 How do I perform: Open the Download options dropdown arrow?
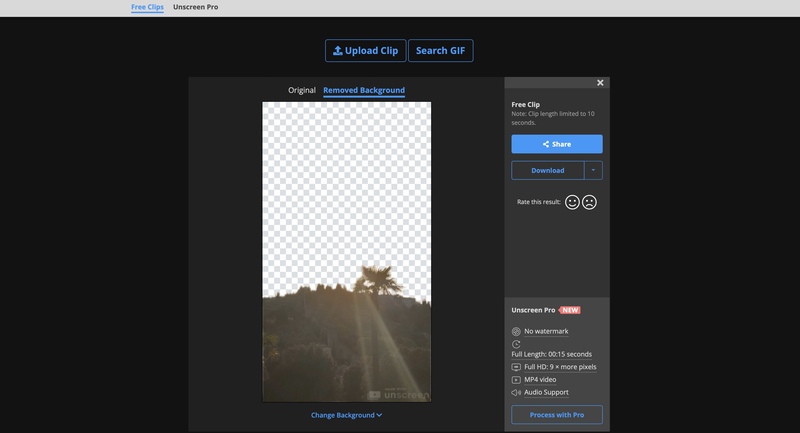point(593,170)
